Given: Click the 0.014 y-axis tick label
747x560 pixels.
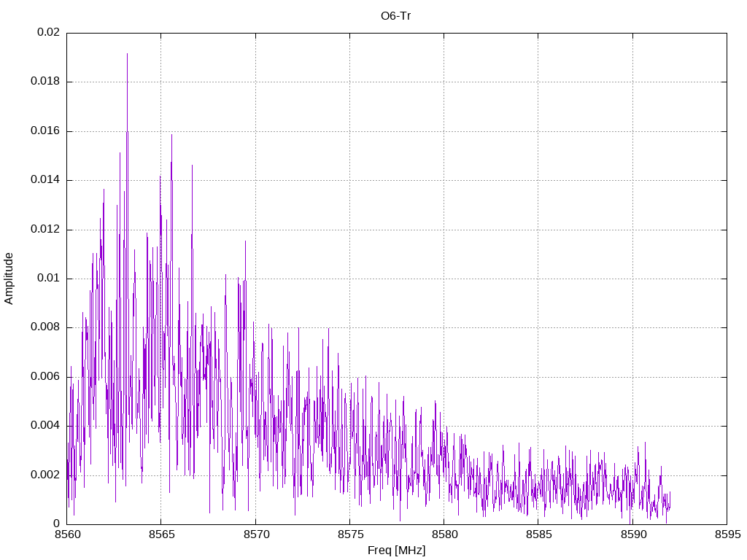Looking at the screenshot, I should (45, 180).
